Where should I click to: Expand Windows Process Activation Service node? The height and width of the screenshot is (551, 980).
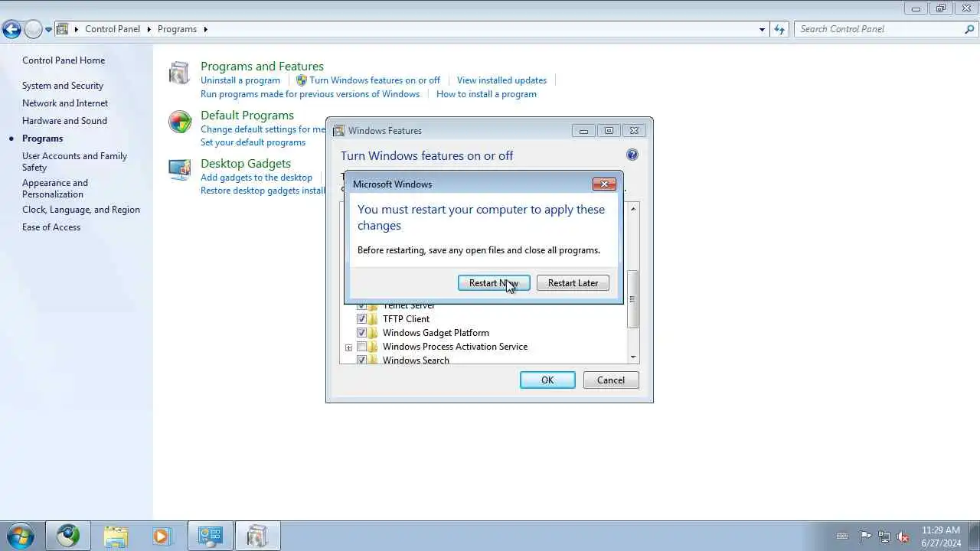coord(348,347)
